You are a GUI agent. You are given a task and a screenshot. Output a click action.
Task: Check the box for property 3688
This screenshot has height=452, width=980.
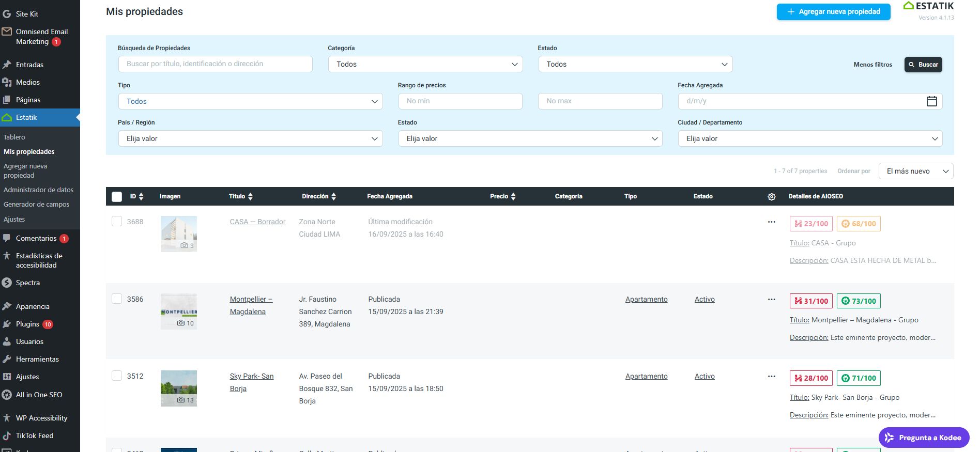[x=117, y=222]
